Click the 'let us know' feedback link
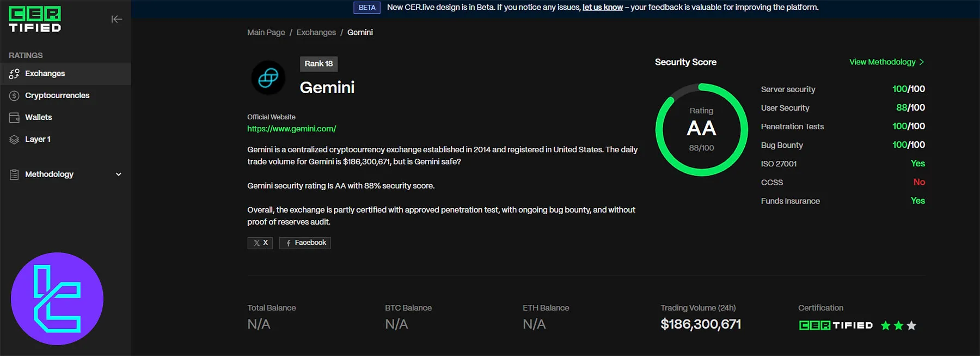 coord(603,7)
